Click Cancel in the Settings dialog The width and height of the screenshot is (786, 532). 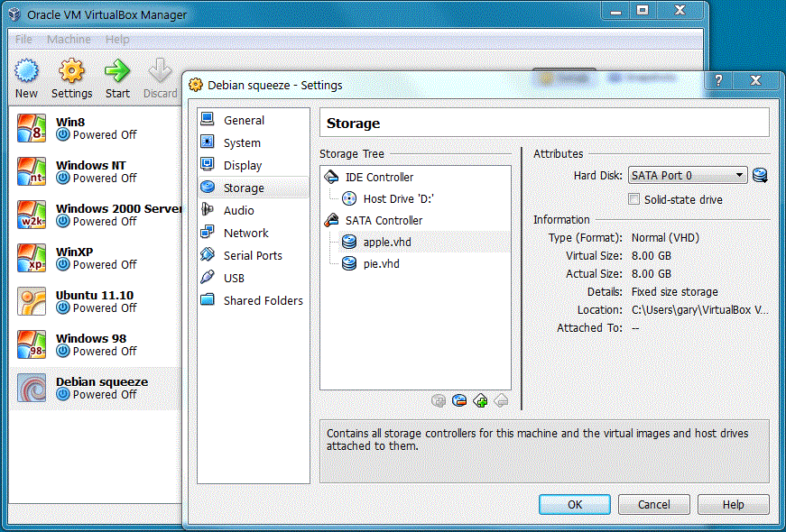(653, 504)
